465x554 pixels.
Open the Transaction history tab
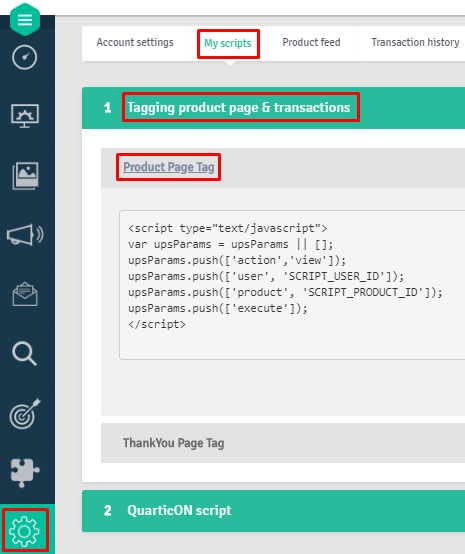pos(415,43)
